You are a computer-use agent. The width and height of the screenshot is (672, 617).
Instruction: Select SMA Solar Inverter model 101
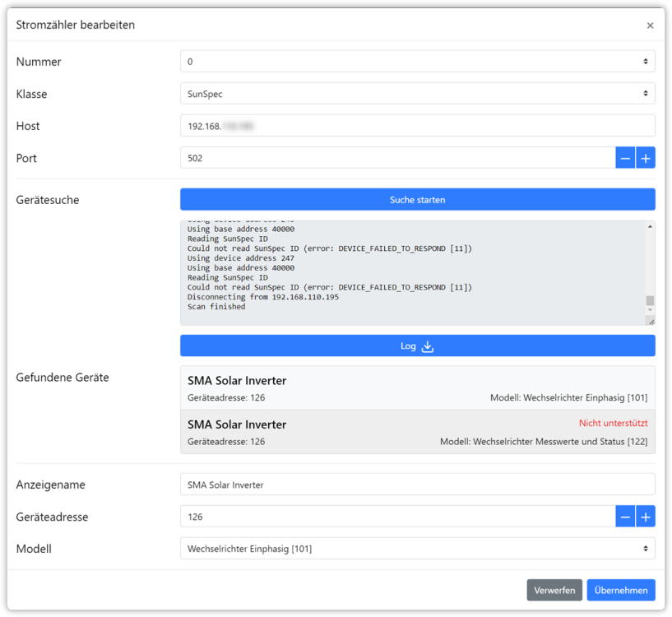[x=417, y=388]
